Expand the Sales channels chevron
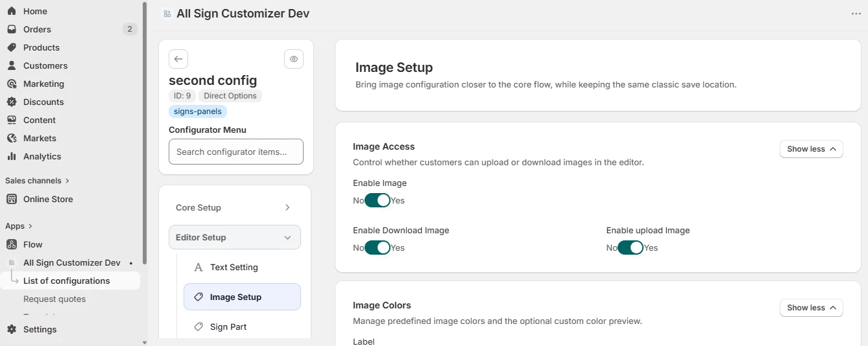Image resolution: width=868 pixels, height=346 pixels. click(67, 181)
